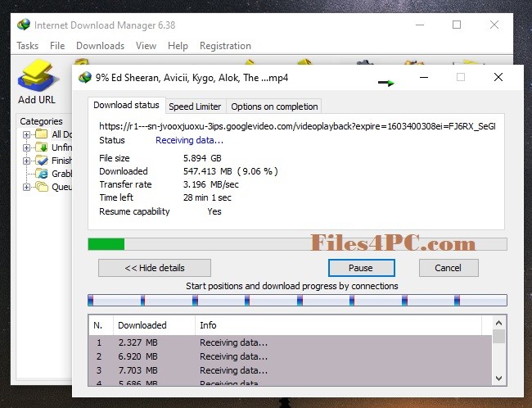
Task: Expand the Unfinished tree node
Action: point(26,147)
